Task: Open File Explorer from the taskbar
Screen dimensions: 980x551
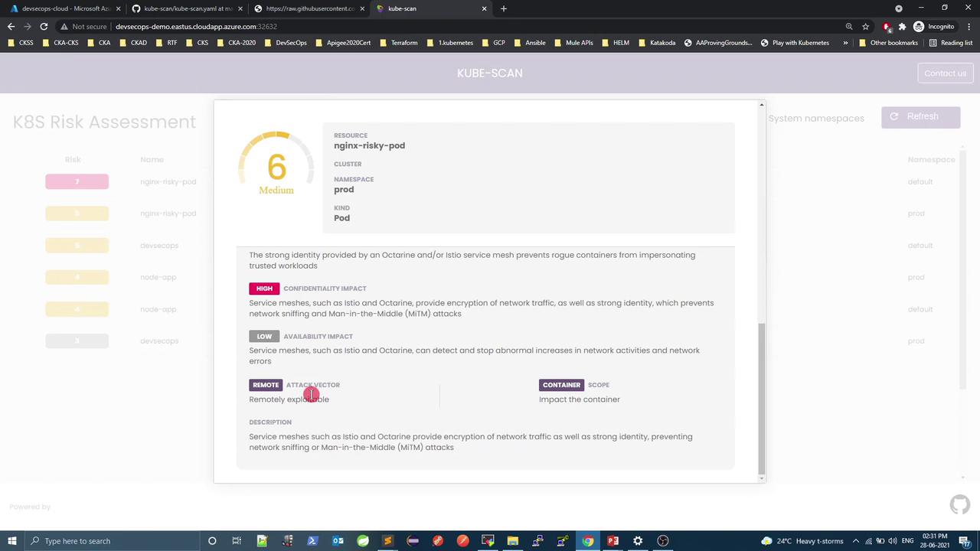Action: coord(512,541)
